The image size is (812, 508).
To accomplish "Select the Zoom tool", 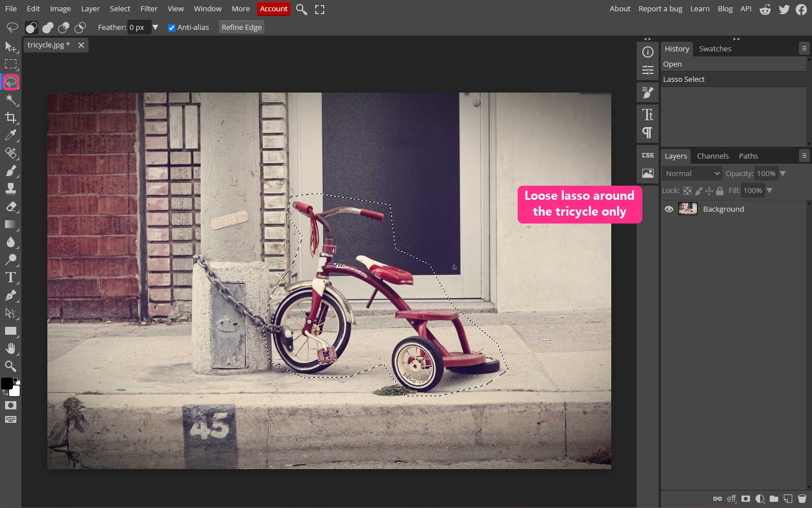I will [11, 366].
